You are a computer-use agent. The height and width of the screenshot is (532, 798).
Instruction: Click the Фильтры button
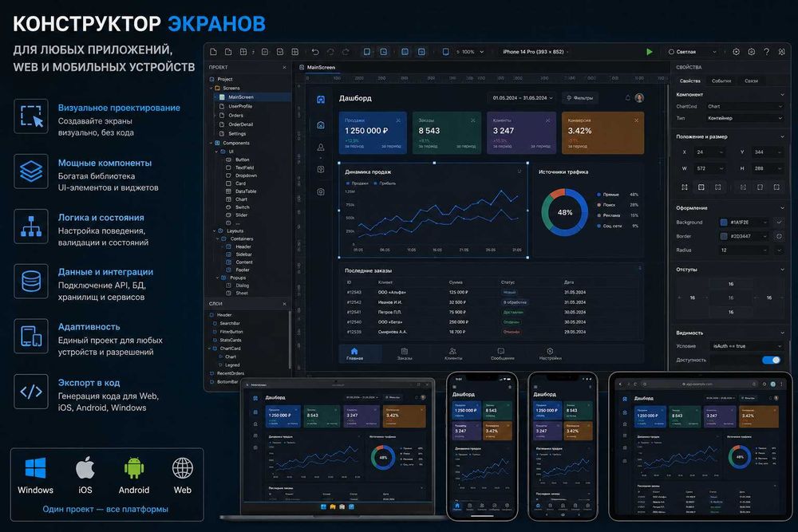(x=579, y=97)
